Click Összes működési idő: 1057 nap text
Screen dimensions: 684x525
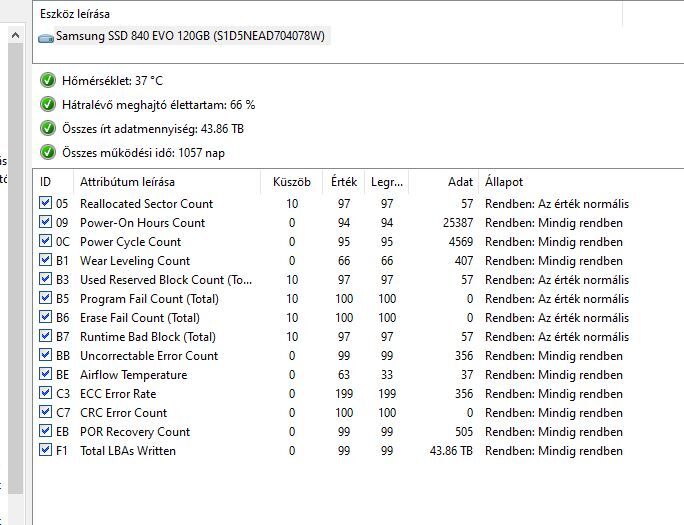coord(144,153)
